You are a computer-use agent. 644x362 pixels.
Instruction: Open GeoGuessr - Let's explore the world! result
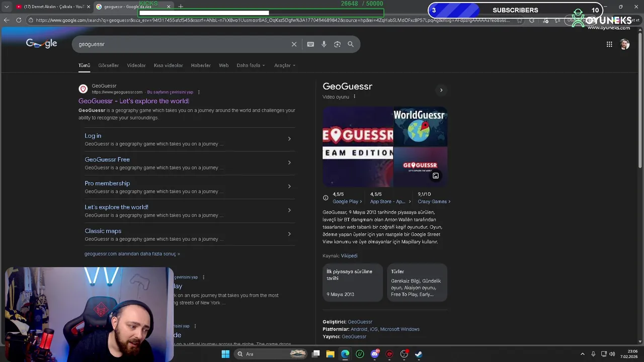coord(134,101)
